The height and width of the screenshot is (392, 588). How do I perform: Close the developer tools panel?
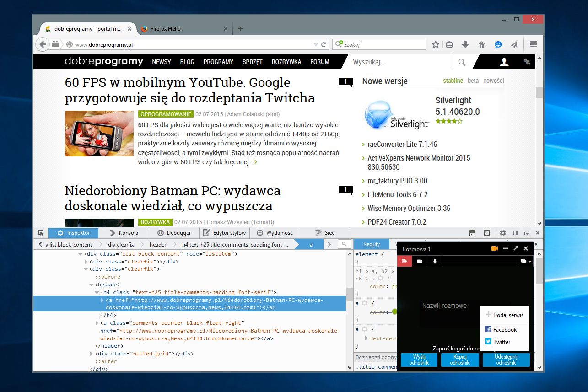coord(538,233)
